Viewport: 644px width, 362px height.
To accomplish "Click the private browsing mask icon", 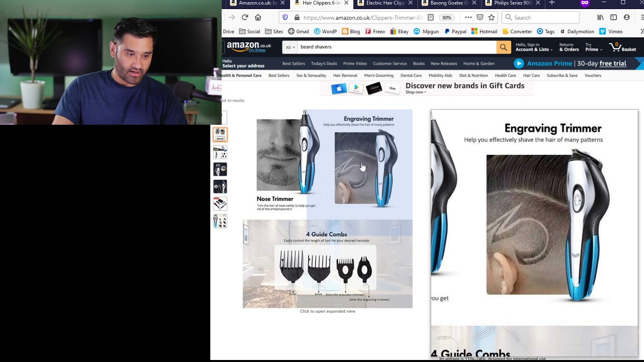I will (585, 3).
